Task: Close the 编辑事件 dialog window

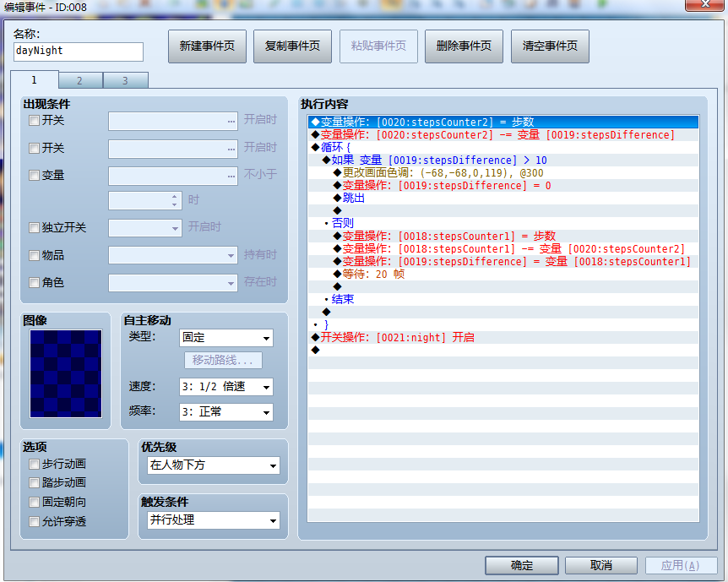Action: click(705, 4)
